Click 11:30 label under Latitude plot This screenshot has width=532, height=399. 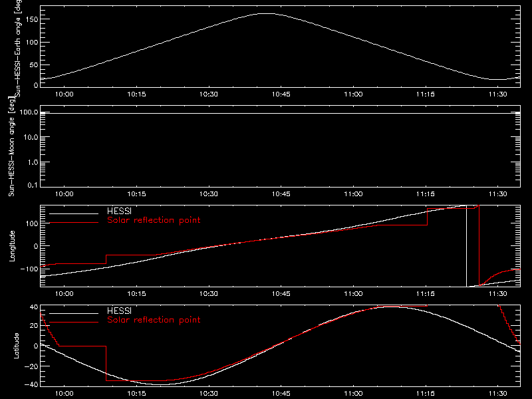point(497,394)
